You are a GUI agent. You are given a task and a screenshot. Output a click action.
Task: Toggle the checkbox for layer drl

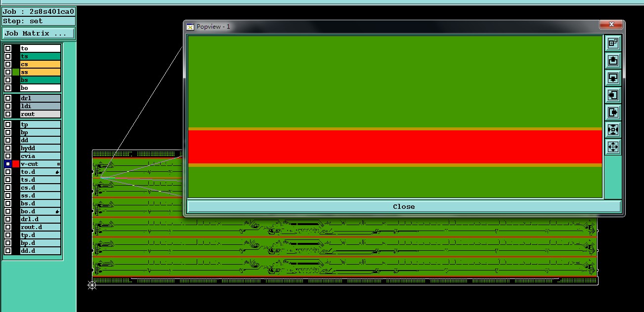pos(8,98)
